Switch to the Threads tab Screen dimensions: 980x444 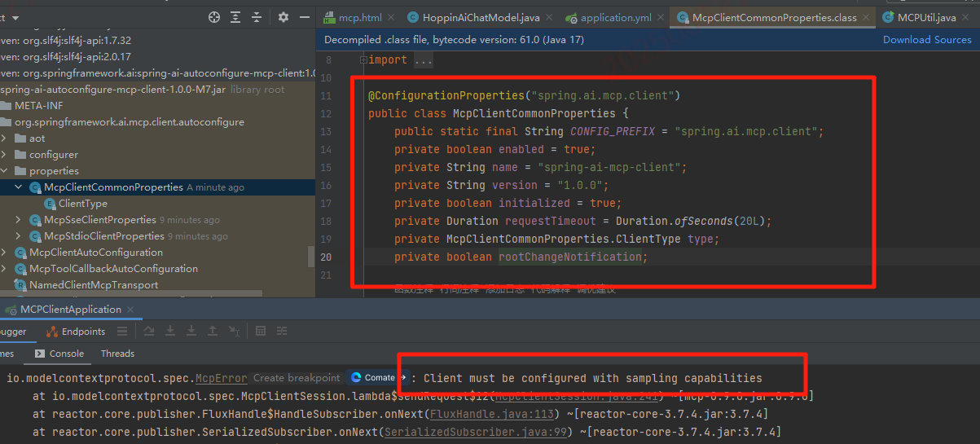point(117,354)
